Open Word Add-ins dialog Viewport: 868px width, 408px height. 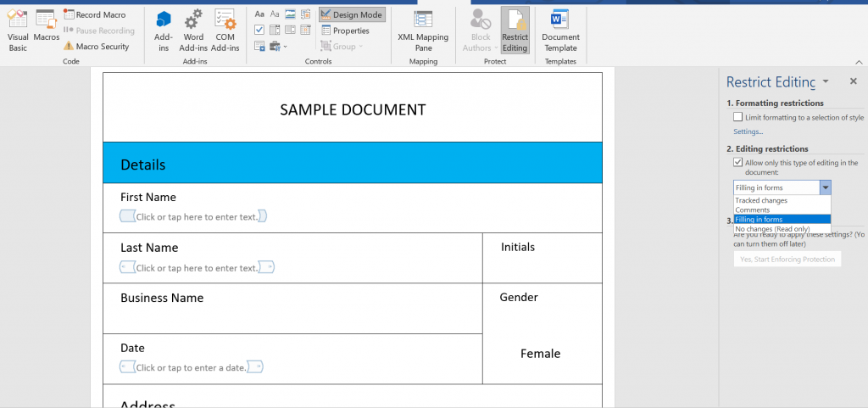(193, 31)
